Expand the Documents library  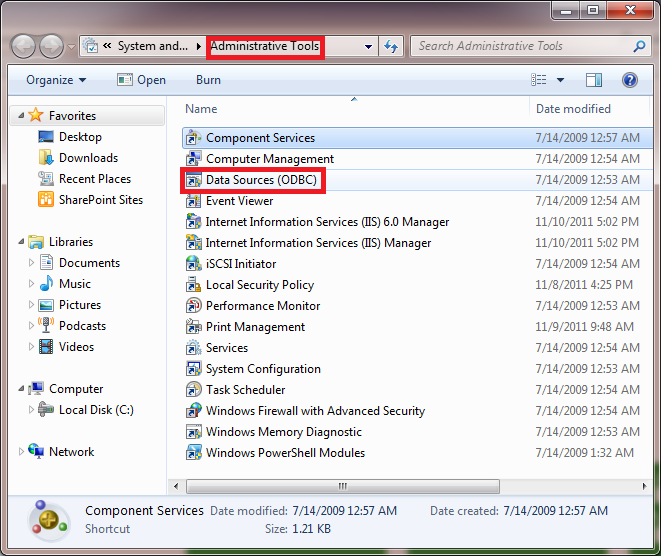pyautogui.click(x=31, y=263)
